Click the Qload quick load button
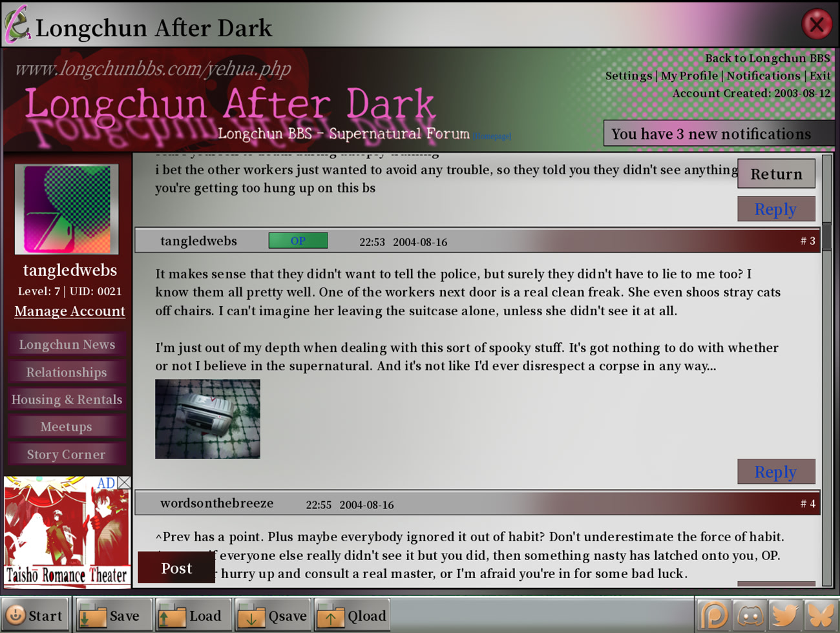Viewport: 840px width, 633px height. (352, 616)
